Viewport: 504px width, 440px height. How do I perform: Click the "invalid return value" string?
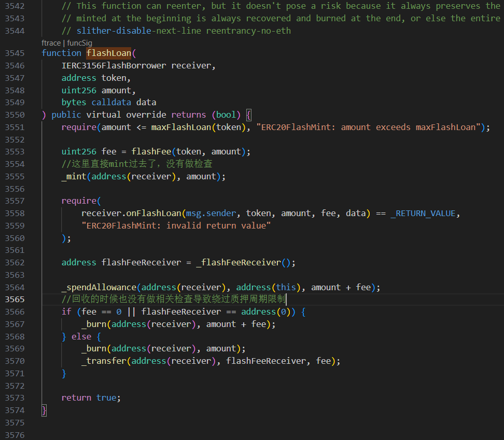(176, 226)
